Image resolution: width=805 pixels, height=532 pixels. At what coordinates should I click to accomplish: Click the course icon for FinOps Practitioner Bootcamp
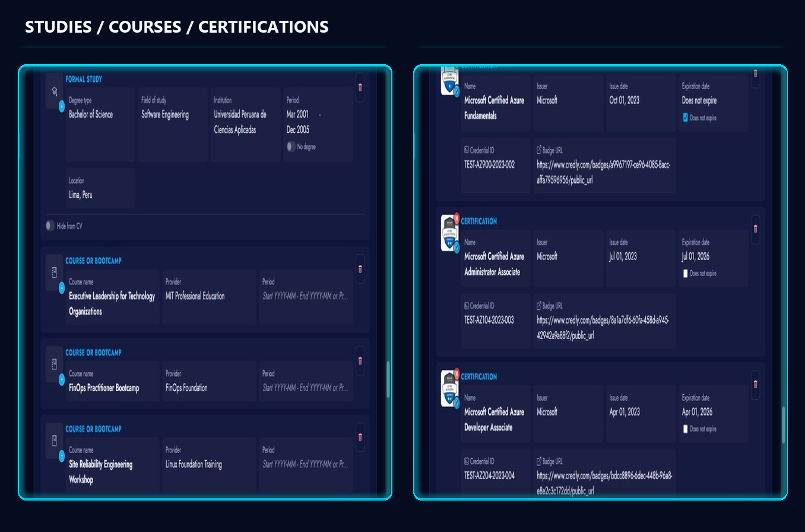54,365
